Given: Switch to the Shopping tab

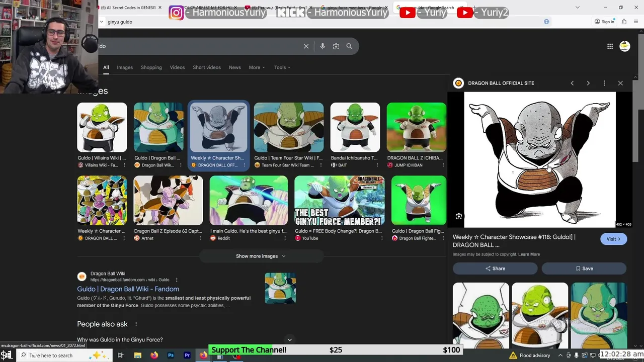Looking at the screenshot, I should [151, 67].
